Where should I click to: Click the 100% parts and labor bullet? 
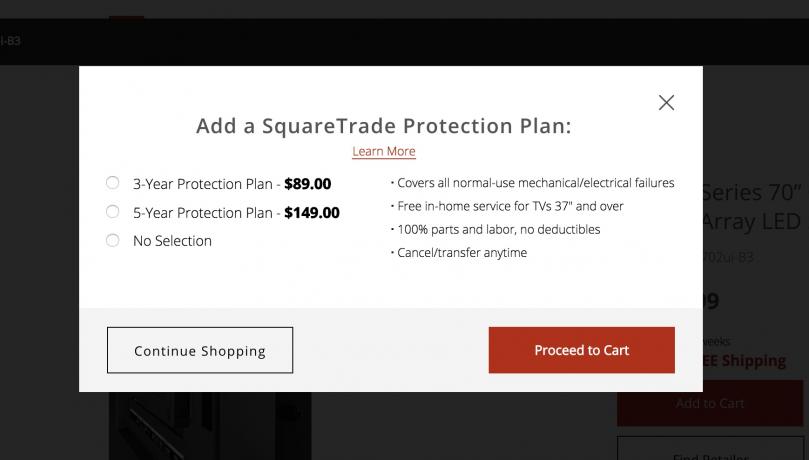[498, 229]
